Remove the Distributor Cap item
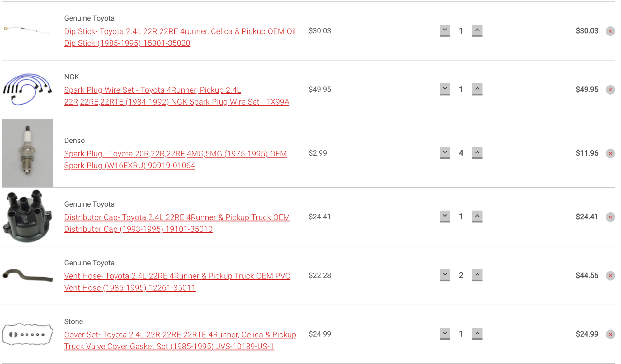Screen dimensions: 621x364 (610, 217)
